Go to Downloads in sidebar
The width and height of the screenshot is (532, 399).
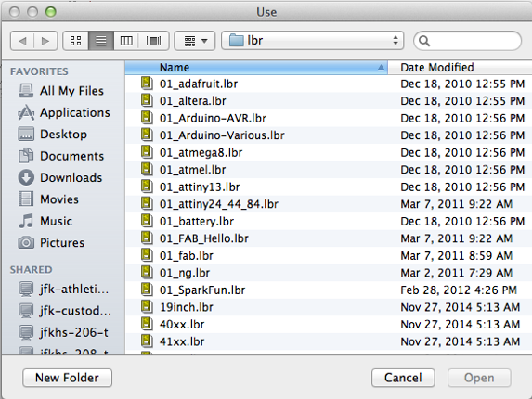point(60,177)
